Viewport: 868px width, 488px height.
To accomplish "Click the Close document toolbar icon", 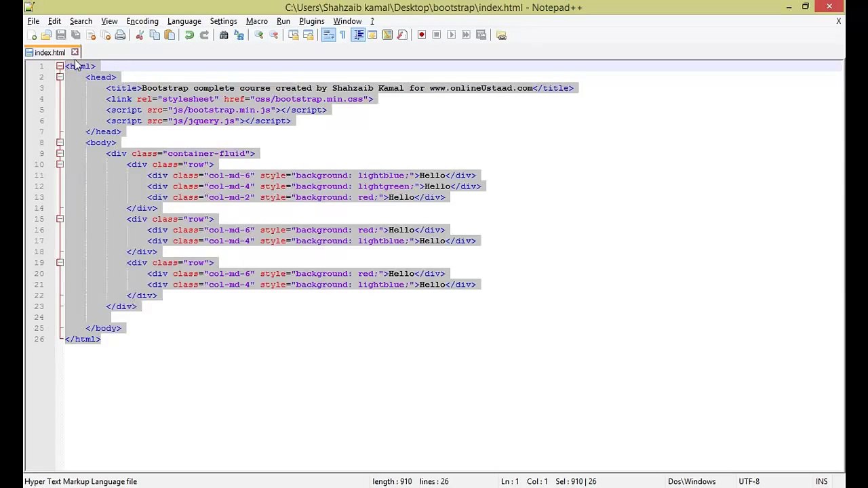I will click(91, 35).
